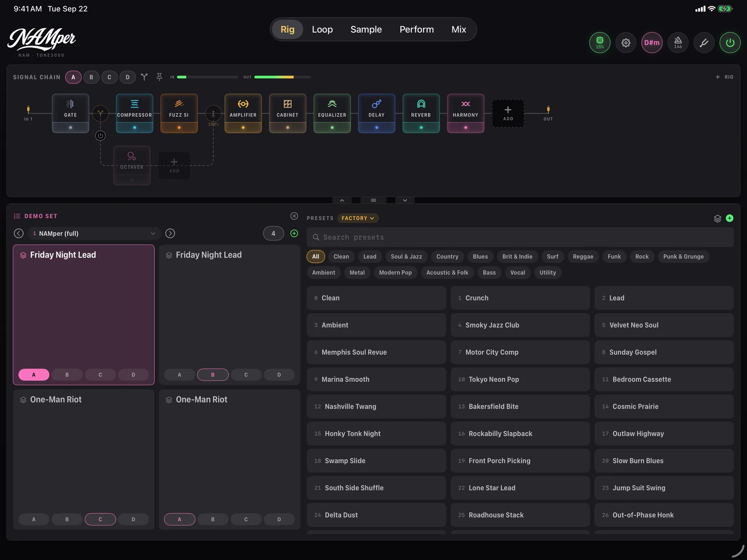Switch to the Loop tab

pyautogui.click(x=322, y=29)
